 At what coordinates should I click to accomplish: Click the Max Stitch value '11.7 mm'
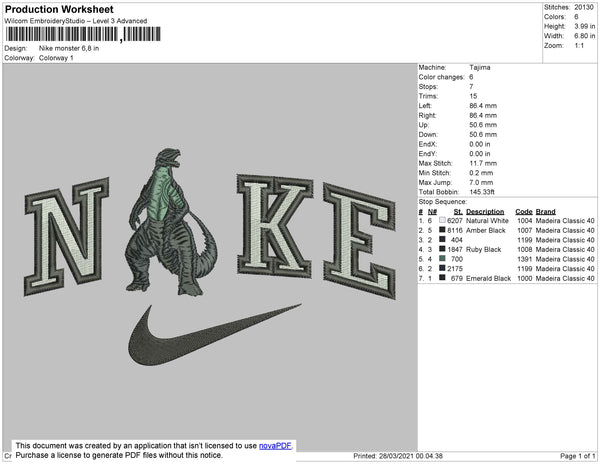(483, 163)
